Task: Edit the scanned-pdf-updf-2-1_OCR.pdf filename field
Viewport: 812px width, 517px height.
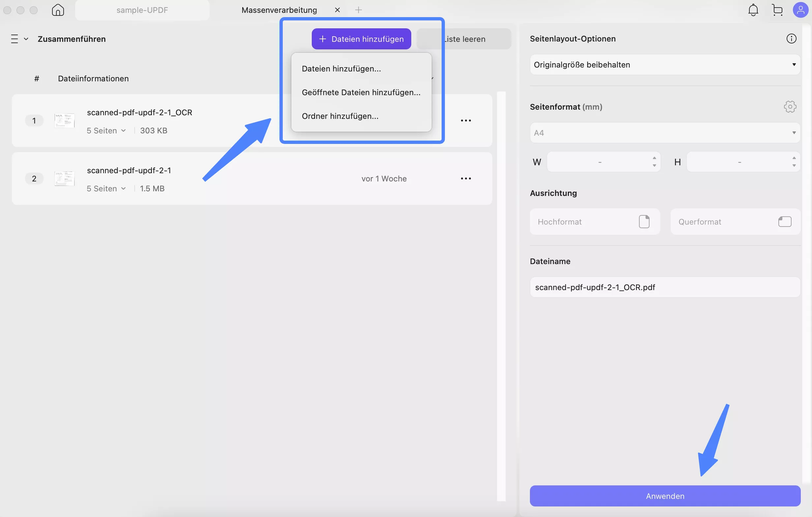Action: coord(664,287)
